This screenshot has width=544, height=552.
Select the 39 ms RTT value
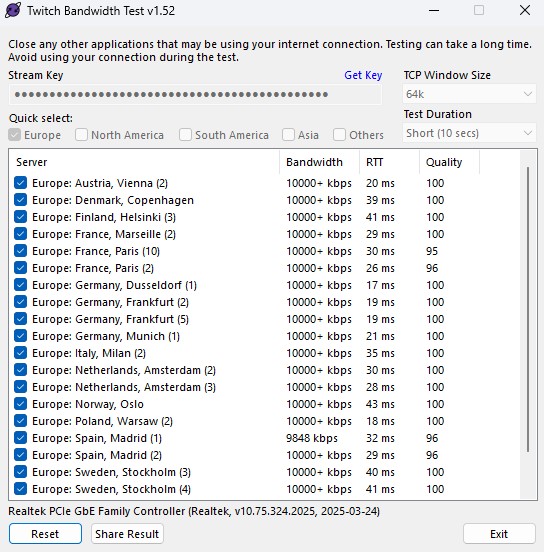380,200
